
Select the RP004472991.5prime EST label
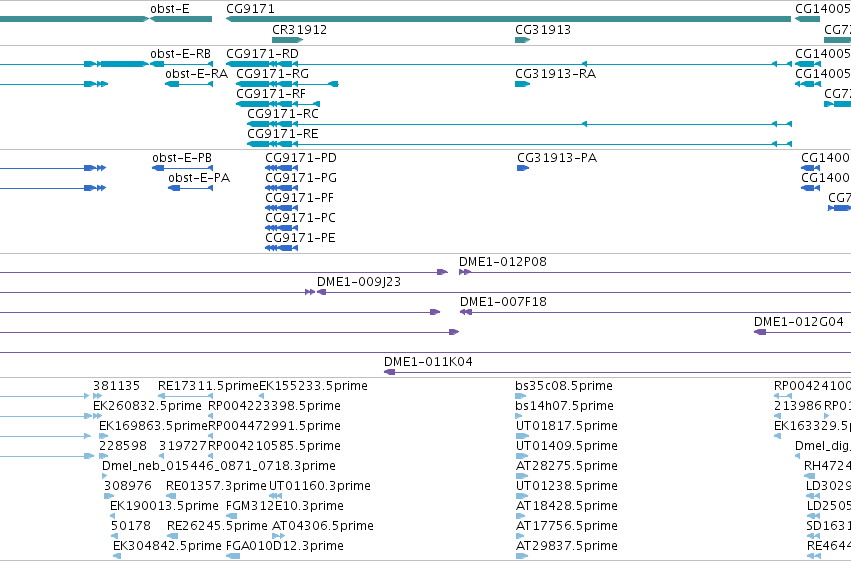coord(275,426)
